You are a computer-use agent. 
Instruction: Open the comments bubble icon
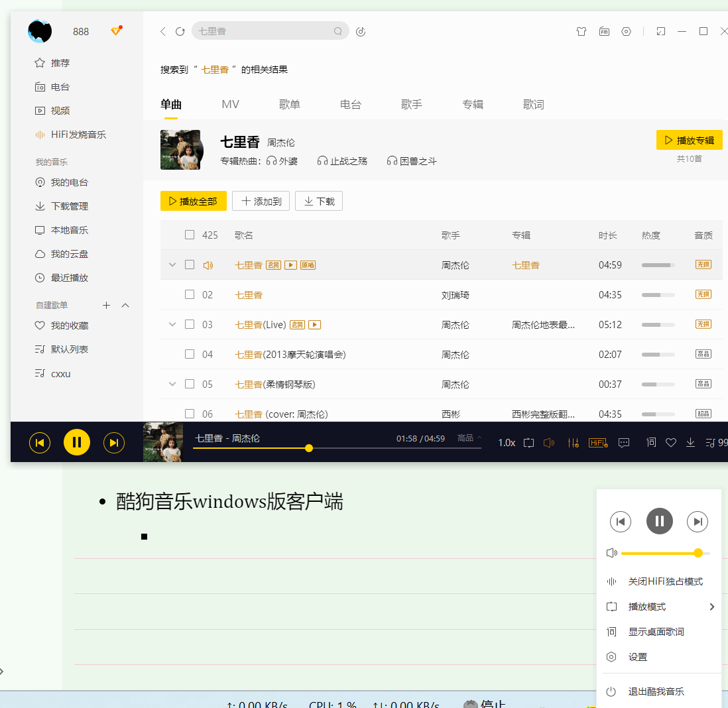pyautogui.click(x=624, y=443)
